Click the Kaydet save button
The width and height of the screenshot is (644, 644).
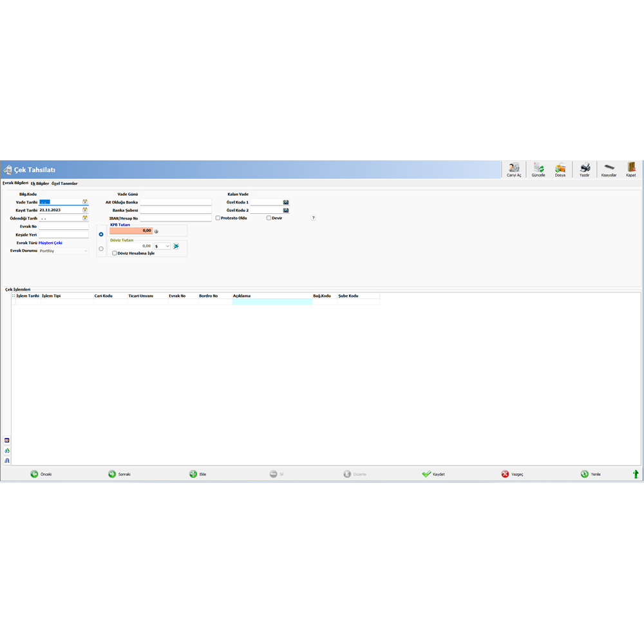point(433,473)
